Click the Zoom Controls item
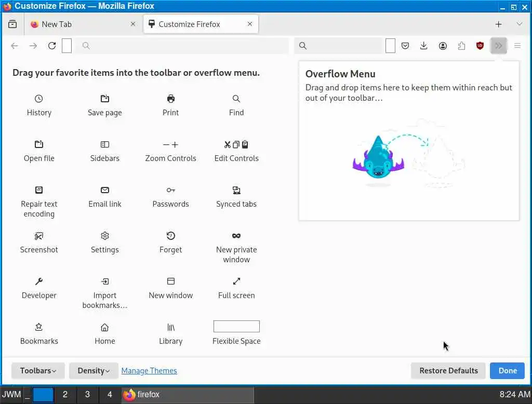The image size is (532, 404). 170,152
